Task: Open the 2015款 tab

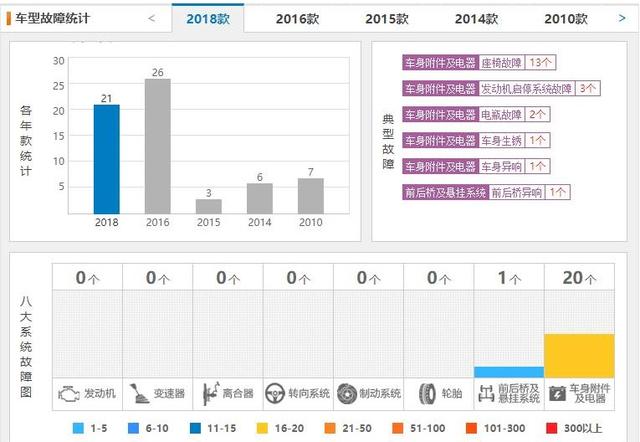Action: pyautogui.click(x=387, y=19)
